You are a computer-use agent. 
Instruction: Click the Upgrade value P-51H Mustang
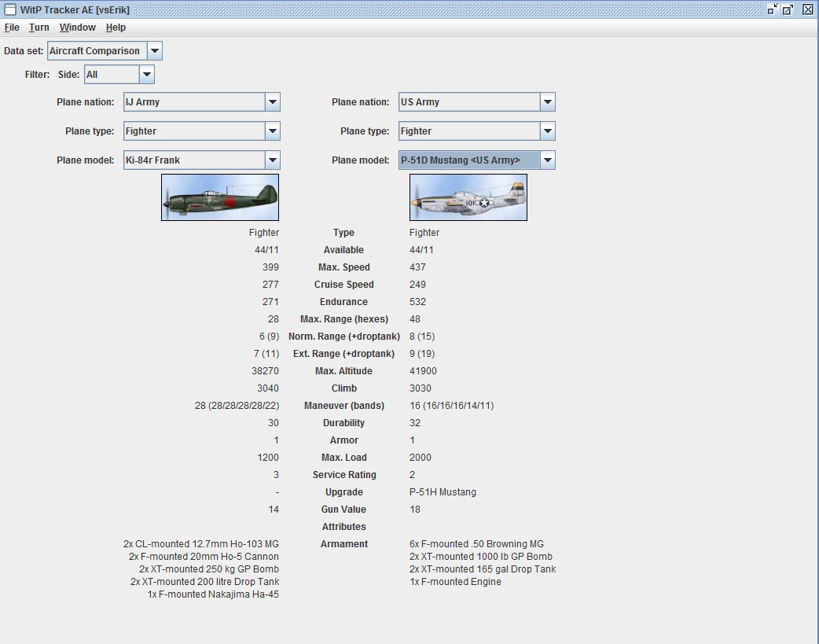point(443,492)
